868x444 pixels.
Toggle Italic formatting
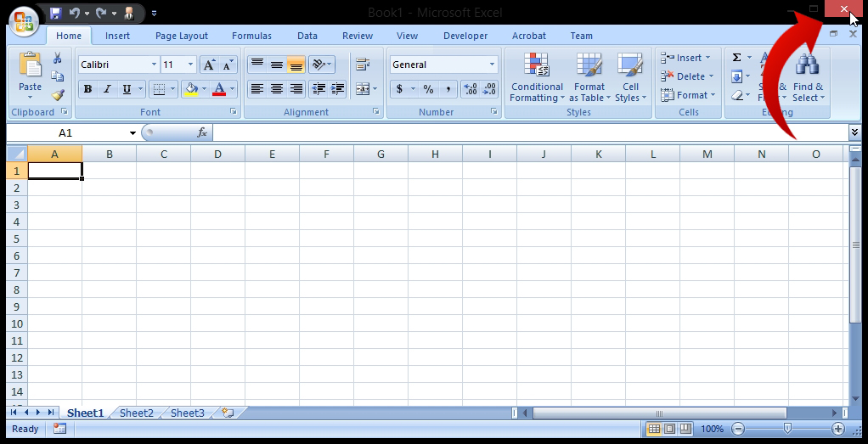(x=107, y=88)
